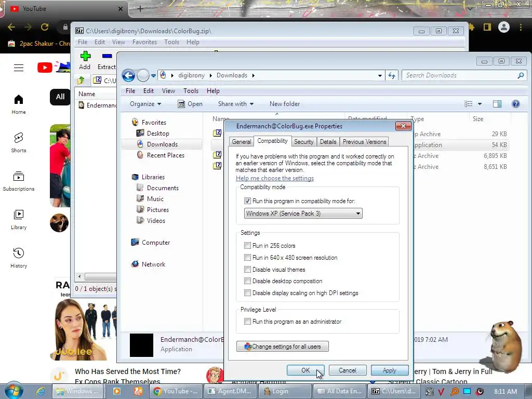This screenshot has height=399, width=532.
Task: Click Explorer's blue Back arrow button
Action: pyautogui.click(x=129, y=75)
